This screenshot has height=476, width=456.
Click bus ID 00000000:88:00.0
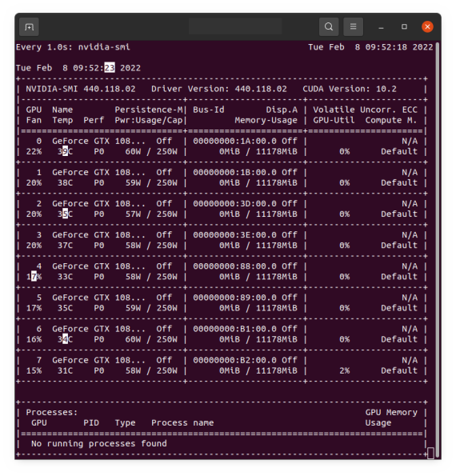pyautogui.click(x=234, y=266)
